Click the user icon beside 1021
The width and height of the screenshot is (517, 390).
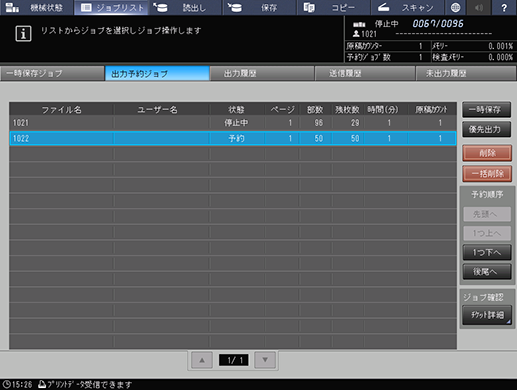pos(356,34)
